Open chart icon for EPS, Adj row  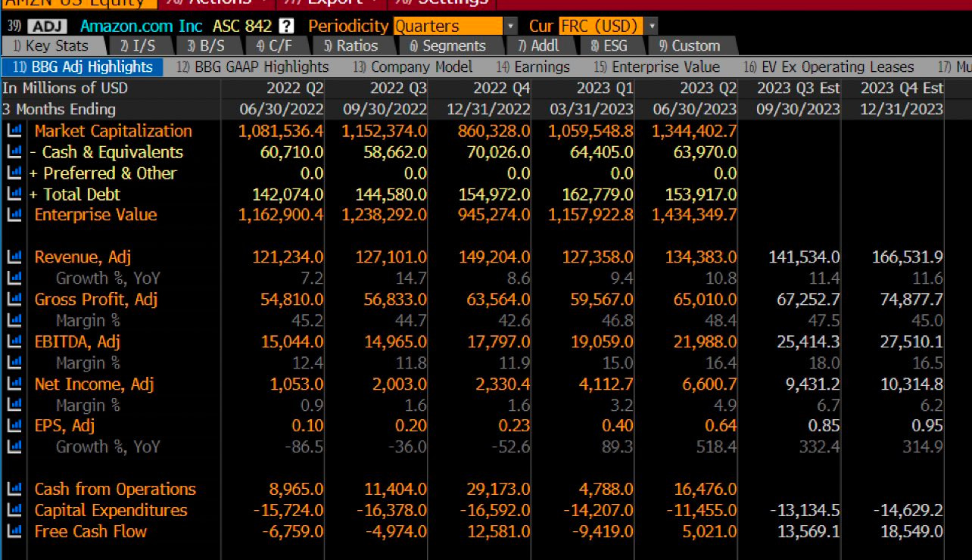coord(14,426)
